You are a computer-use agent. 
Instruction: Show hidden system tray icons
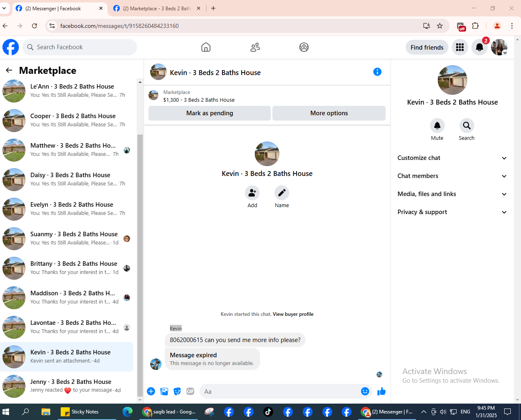pyautogui.click(x=424, y=412)
